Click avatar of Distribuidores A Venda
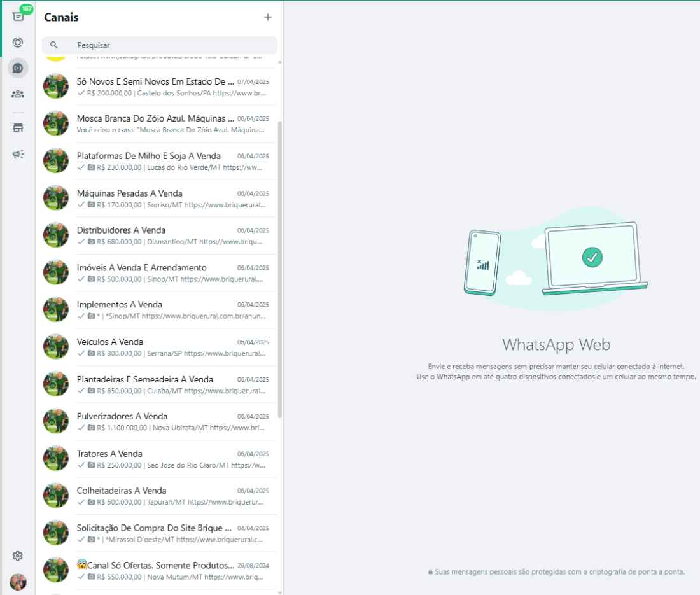 [56, 235]
